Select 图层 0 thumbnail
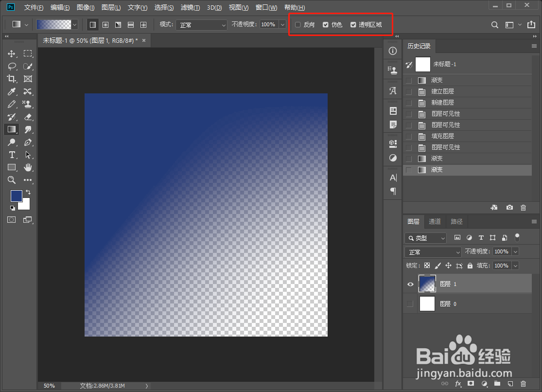 (427, 304)
